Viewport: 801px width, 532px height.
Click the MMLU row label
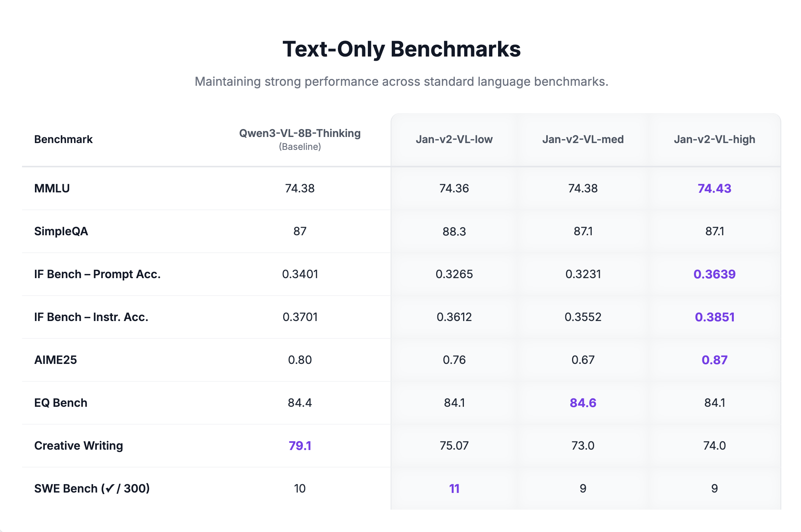pos(52,188)
